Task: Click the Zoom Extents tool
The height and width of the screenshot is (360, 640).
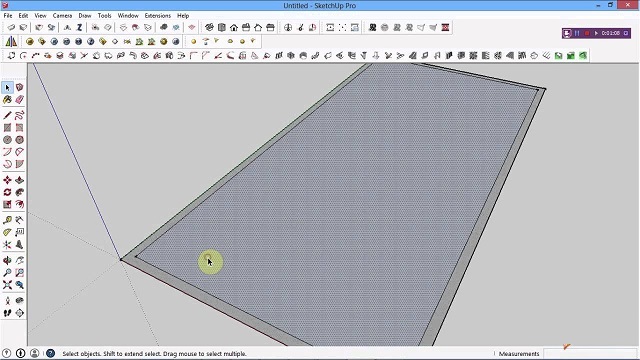Action: pyautogui.click(x=7, y=285)
